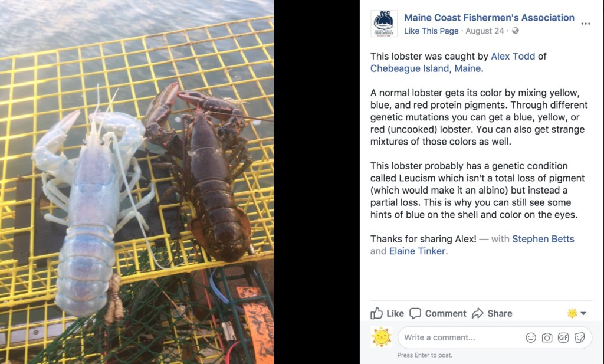The width and height of the screenshot is (604, 364).
Task: Click Like This Page
Action: [431, 31]
